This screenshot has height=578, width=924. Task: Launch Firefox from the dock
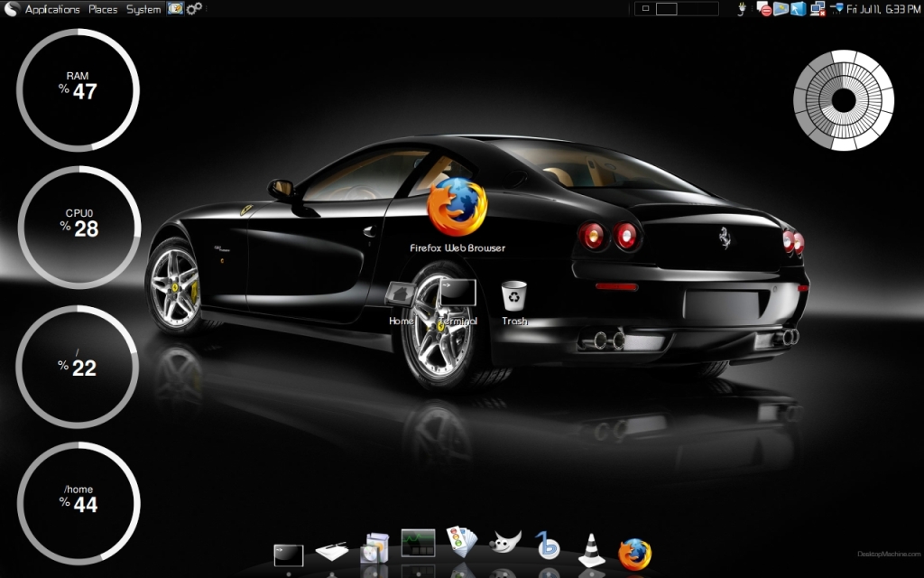coord(635,555)
